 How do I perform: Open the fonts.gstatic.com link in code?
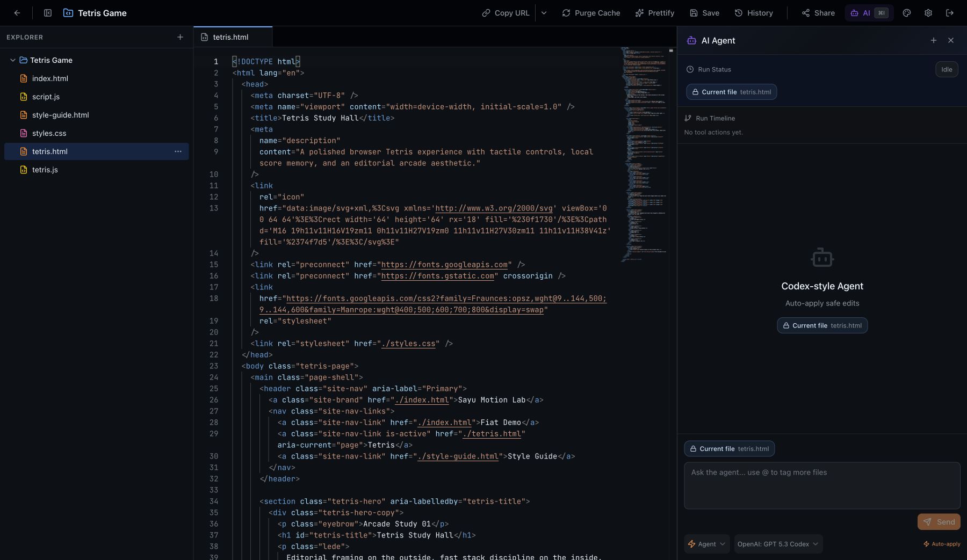[x=437, y=276]
